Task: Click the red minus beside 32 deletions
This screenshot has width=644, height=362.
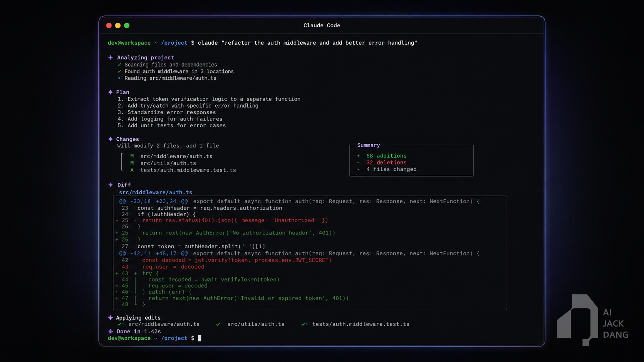Action: [358, 163]
